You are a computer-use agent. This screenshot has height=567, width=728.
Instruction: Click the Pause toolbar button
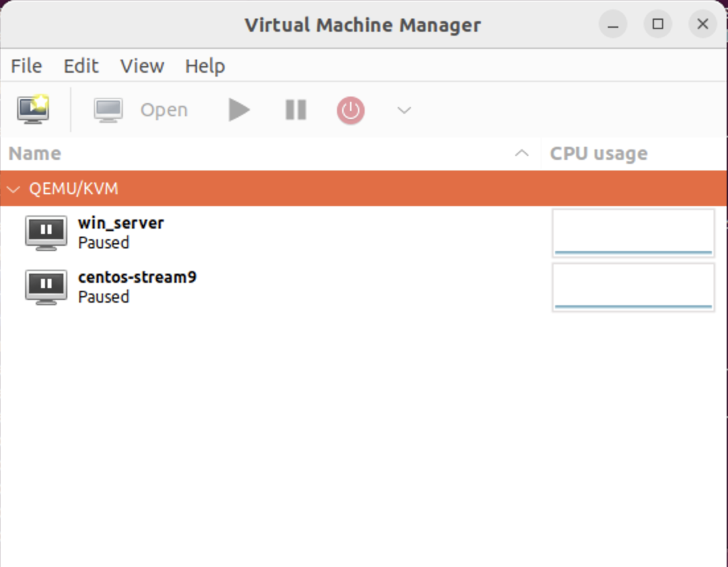click(296, 110)
